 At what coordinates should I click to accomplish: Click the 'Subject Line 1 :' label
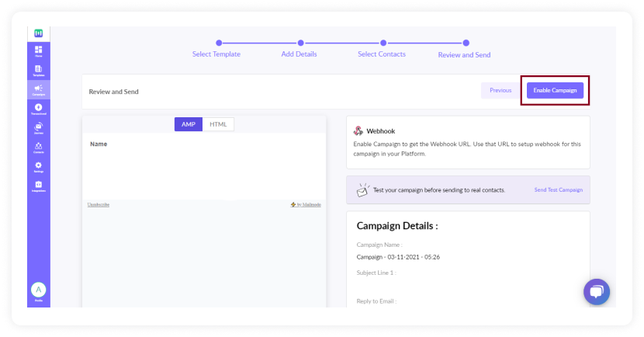tap(376, 273)
